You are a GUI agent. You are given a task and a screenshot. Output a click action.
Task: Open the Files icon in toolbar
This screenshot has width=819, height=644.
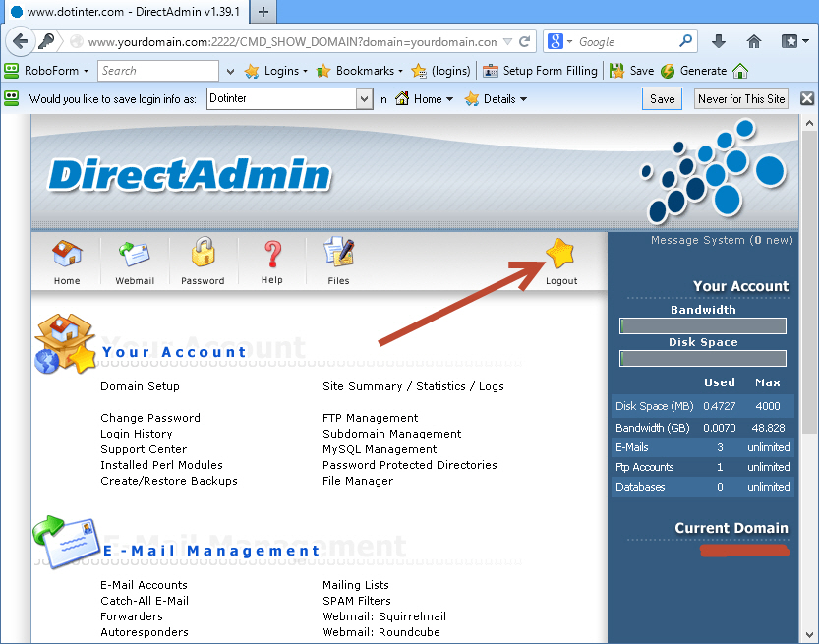pyautogui.click(x=338, y=253)
